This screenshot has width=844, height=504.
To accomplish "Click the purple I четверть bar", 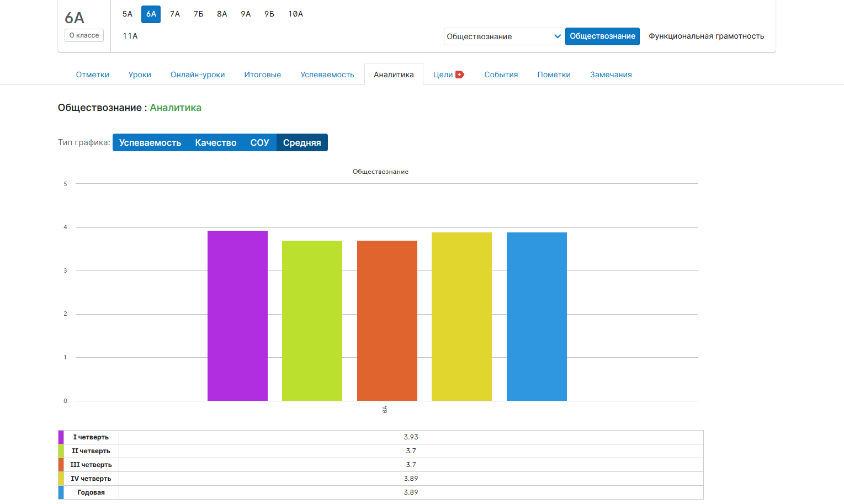I will pos(237,316).
